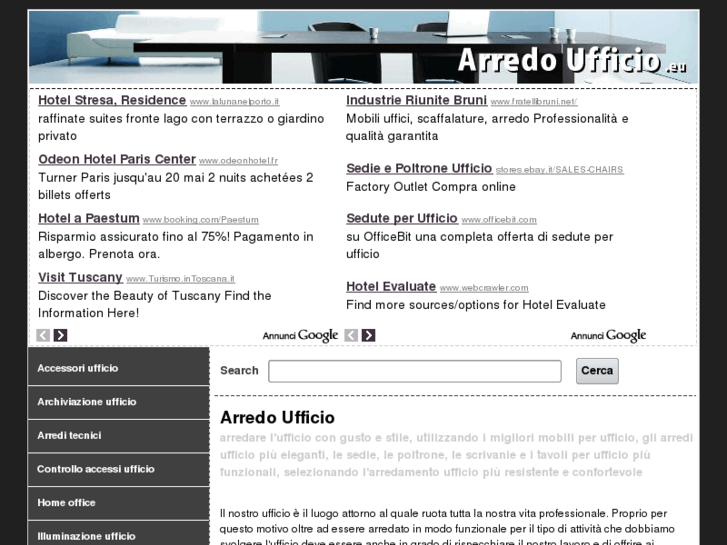Open Annunci Google label under left ads

coord(300,335)
